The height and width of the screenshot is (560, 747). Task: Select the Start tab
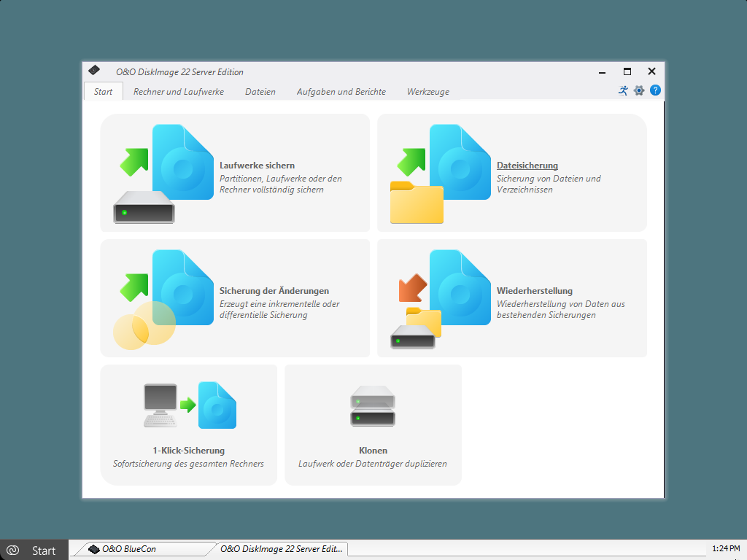pos(104,92)
